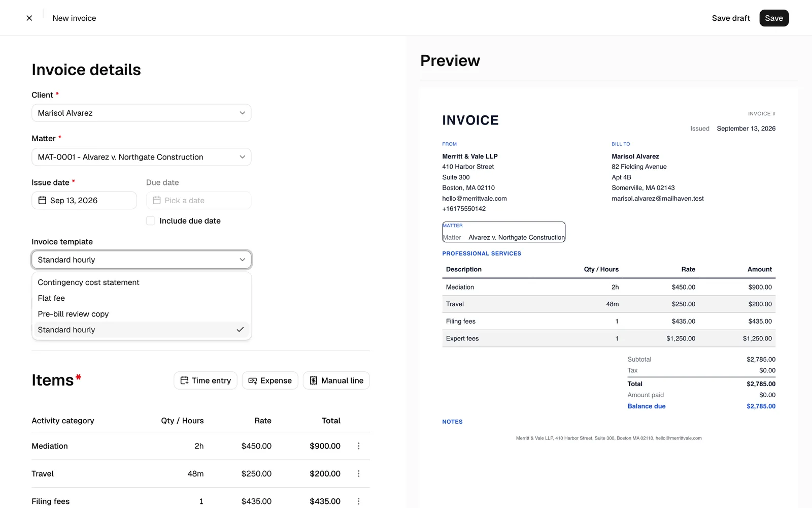The width and height of the screenshot is (812, 508).
Task: Click the Save draft button
Action: (x=731, y=18)
